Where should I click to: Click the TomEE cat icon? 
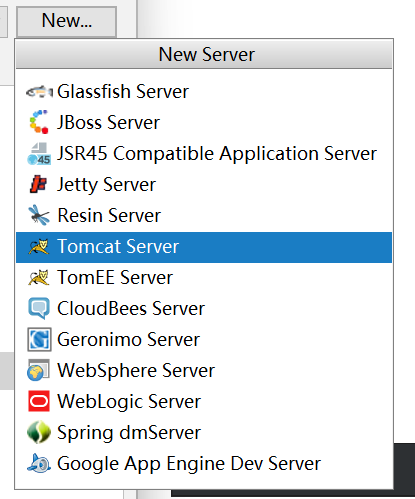click(x=39, y=277)
